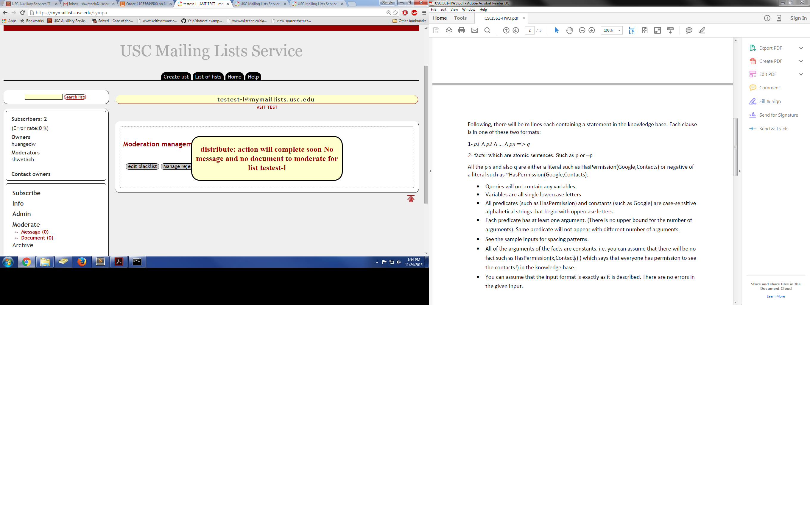Click the red back-to-top arrow on Sympa page
Viewport: 810px width, 532px height.
[411, 199]
